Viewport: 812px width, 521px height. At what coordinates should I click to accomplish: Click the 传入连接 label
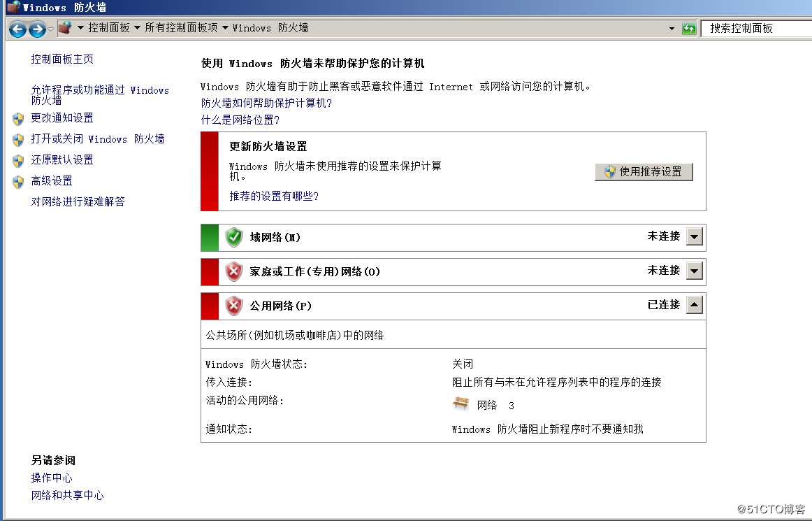(229, 382)
